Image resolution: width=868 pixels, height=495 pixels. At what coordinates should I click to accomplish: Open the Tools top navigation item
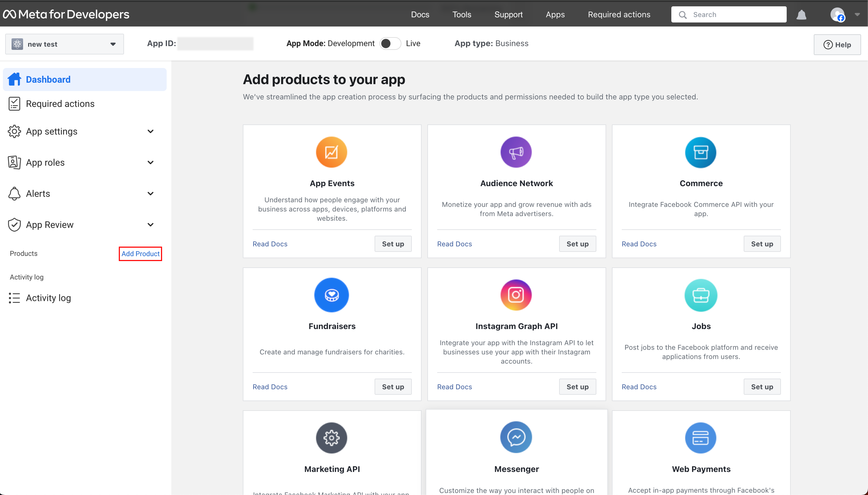tap(461, 15)
